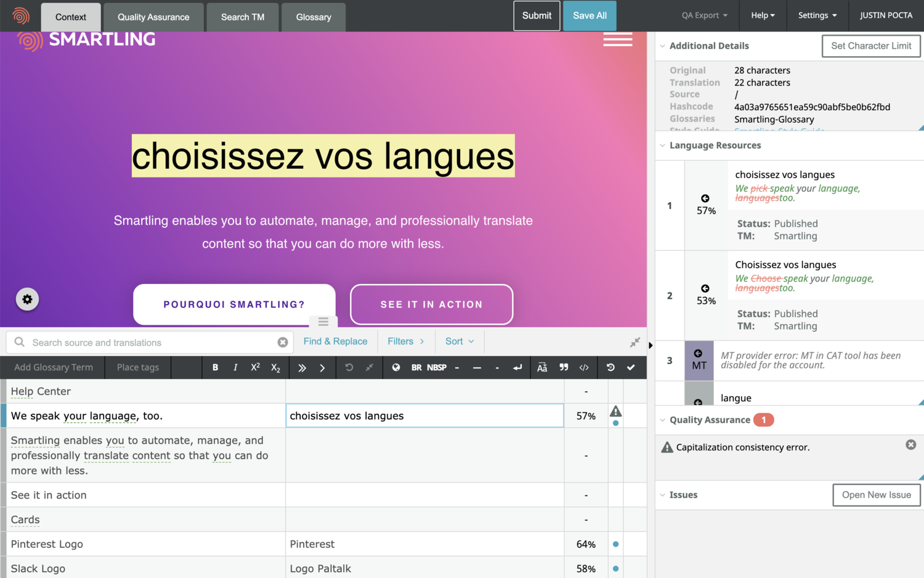Click the Smartling-Glossary text under Glossaries
The image size is (924, 578).
(x=774, y=120)
